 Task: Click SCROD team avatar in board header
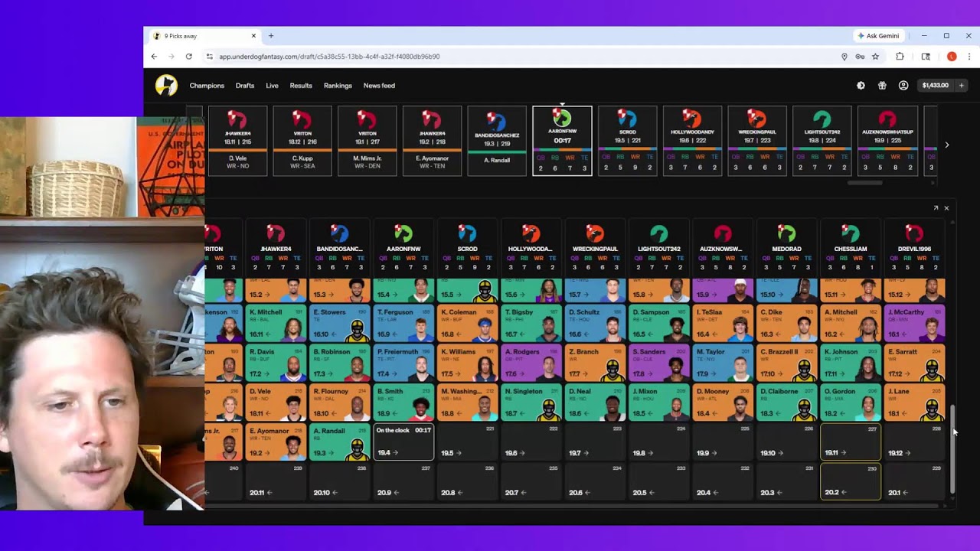[467, 233]
